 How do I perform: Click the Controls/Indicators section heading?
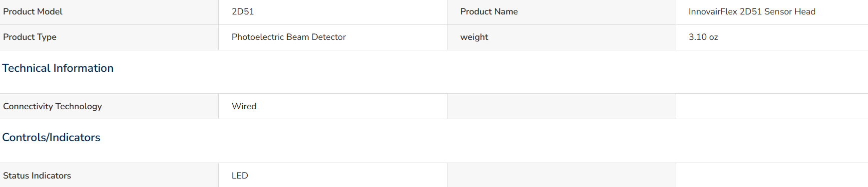[51, 138]
